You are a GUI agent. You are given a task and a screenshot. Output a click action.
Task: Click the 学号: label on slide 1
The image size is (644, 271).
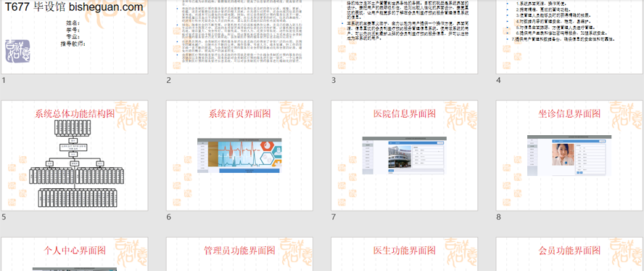(73, 30)
